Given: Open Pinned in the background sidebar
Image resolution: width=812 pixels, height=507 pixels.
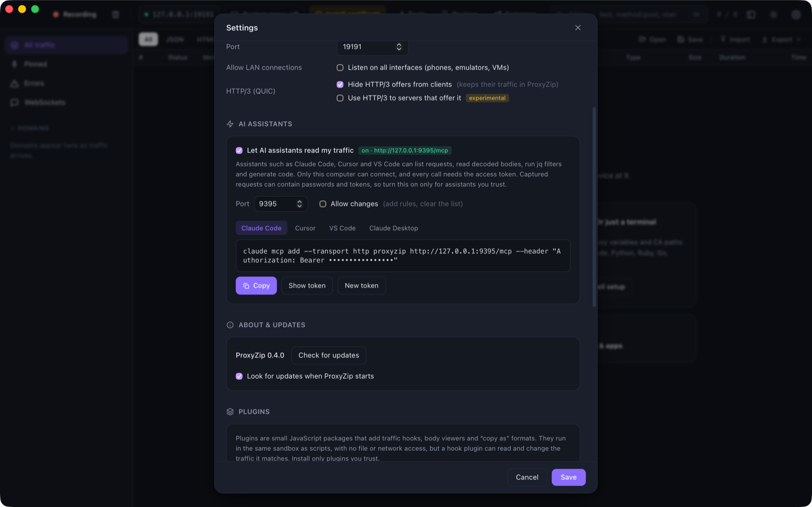Looking at the screenshot, I should point(67,64).
